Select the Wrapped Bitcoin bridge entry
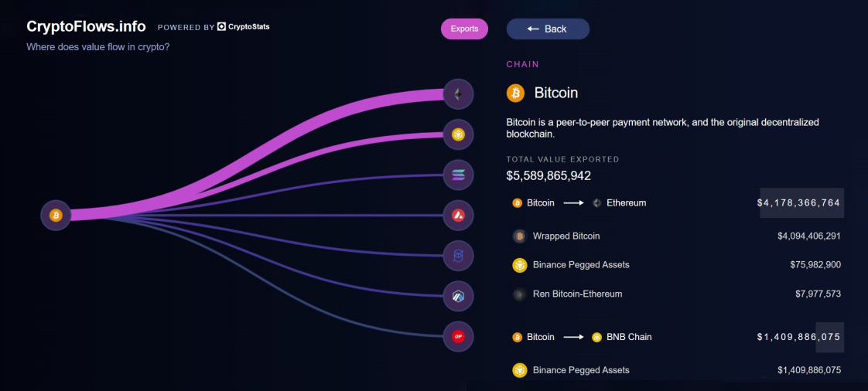Screen dimensions: 868x391 point(566,236)
